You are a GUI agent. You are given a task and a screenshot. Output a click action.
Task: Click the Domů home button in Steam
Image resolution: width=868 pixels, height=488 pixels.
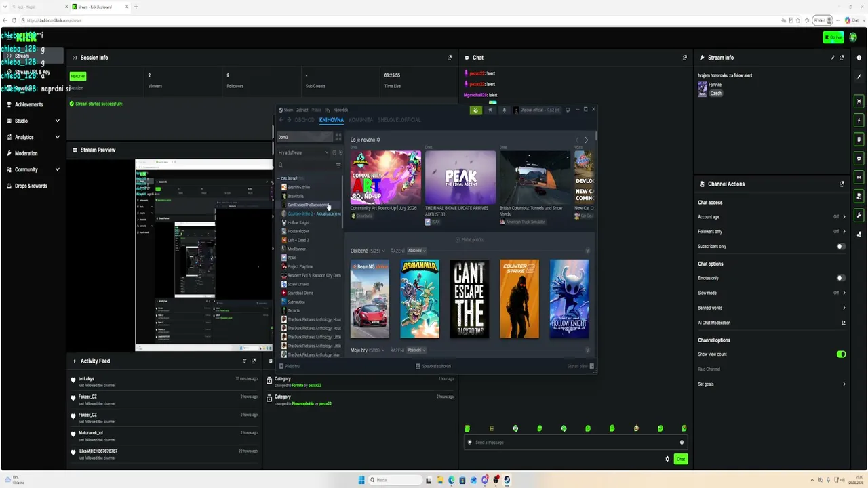304,137
